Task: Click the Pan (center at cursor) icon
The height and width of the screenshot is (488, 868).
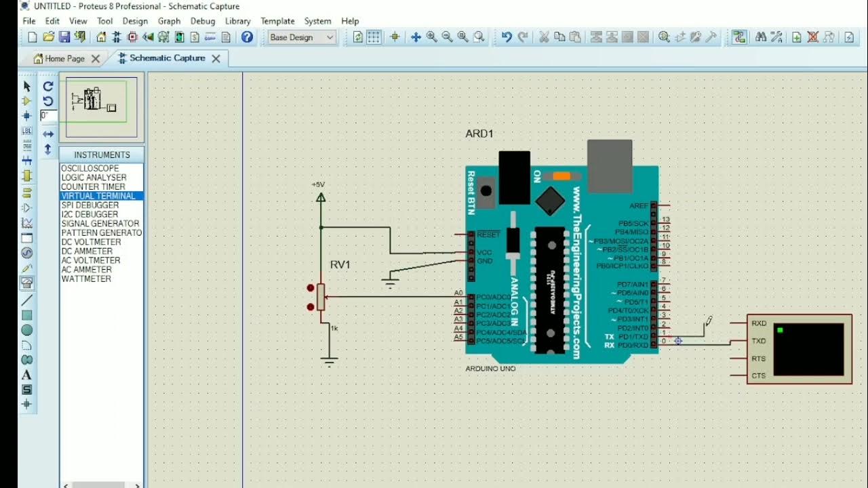Action: click(416, 37)
